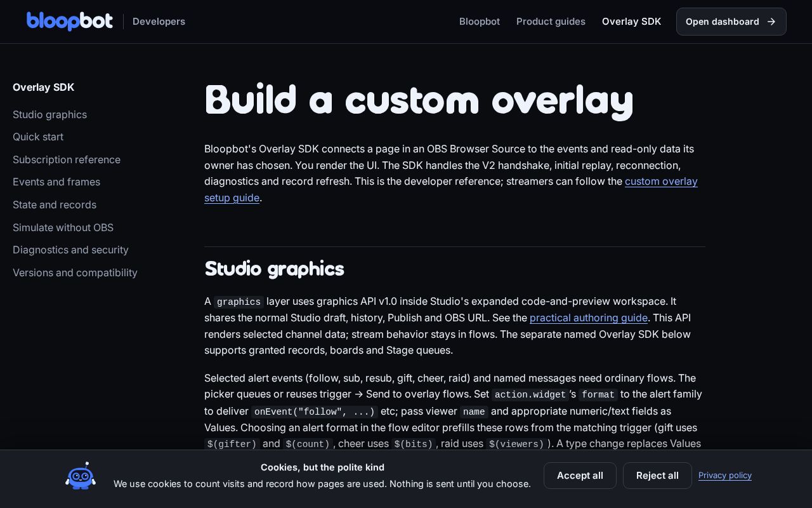812x508 pixels.
Task: Click 'Cookies, but the polite kind' title
Action: point(322,467)
